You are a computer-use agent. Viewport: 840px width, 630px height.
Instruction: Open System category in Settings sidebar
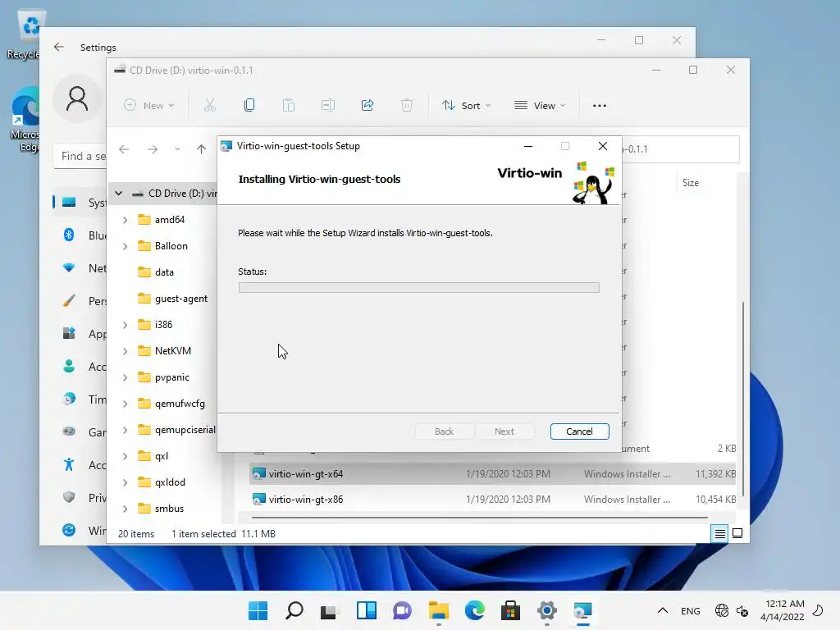pyautogui.click(x=80, y=203)
